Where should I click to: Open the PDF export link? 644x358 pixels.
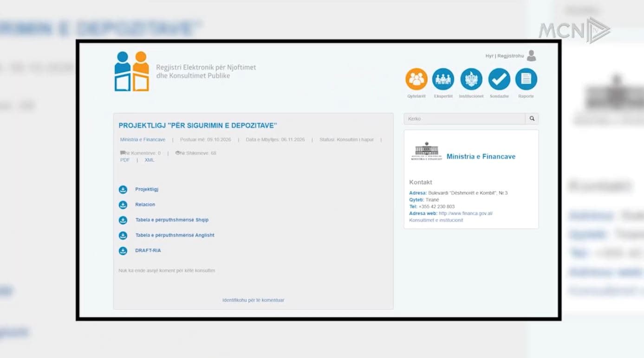click(125, 160)
